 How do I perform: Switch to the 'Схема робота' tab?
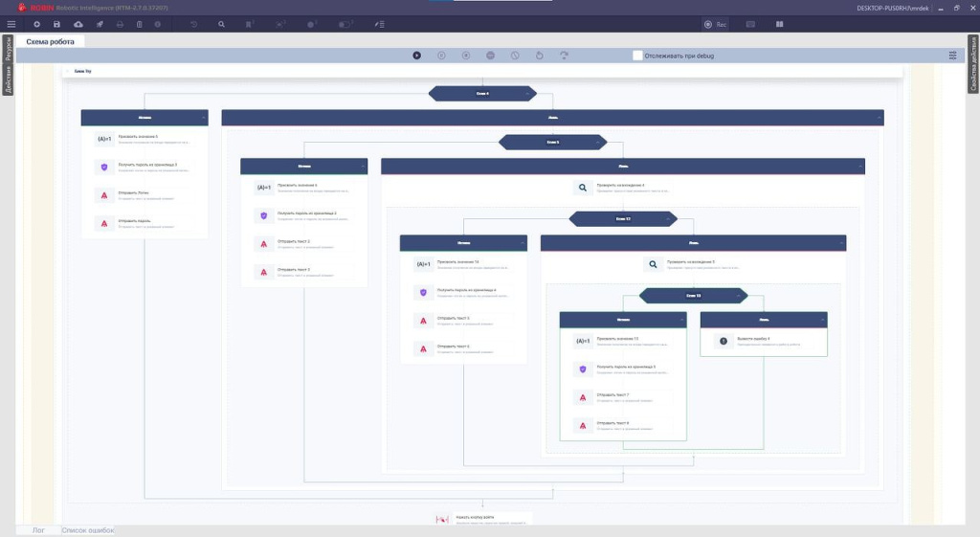tap(50, 41)
